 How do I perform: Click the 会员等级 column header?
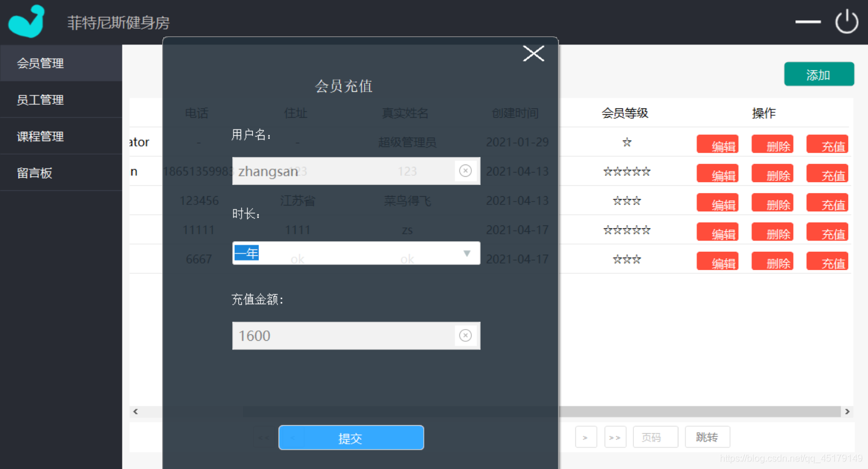tap(625, 113)
